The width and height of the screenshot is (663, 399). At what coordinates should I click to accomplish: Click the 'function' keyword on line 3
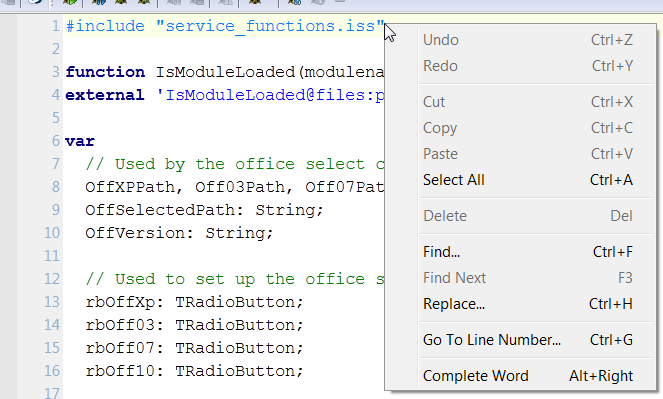tap(105, 72)
